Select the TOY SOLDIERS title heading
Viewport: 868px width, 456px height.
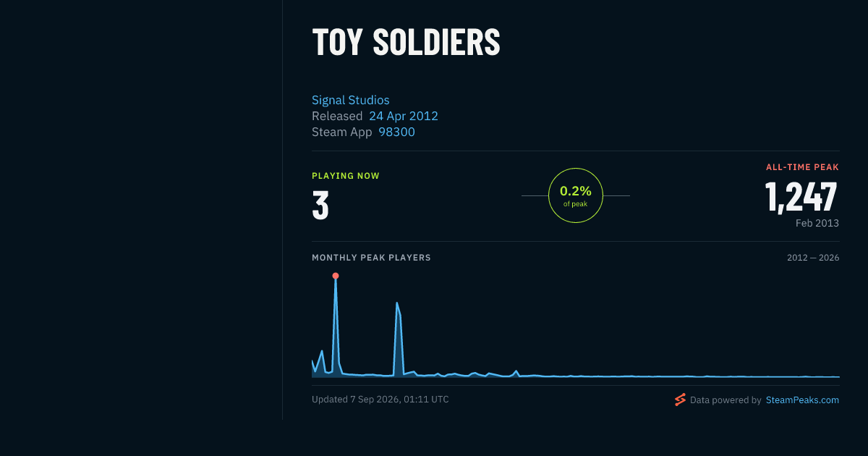pyautogui.click(x=406, y=42)
